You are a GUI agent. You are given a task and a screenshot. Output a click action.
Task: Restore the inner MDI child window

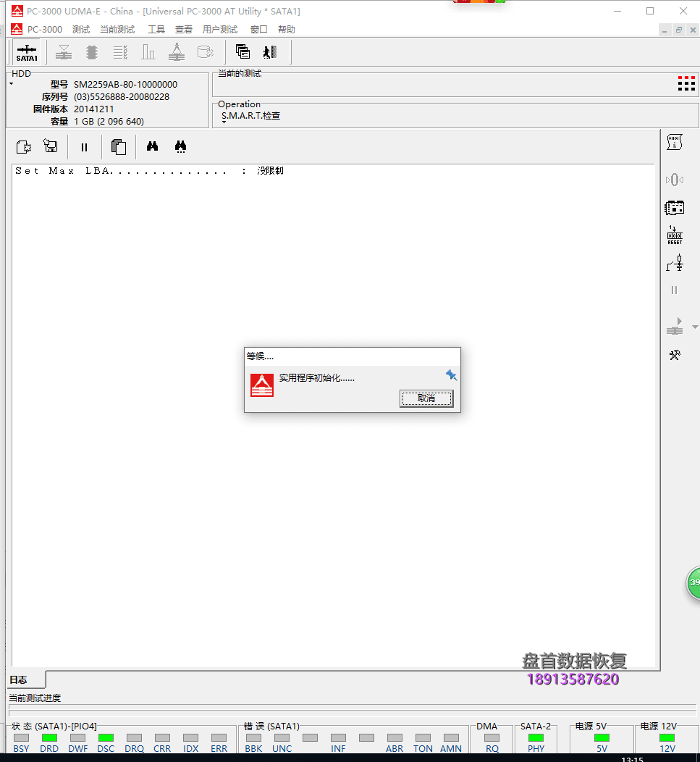[678, 30]
